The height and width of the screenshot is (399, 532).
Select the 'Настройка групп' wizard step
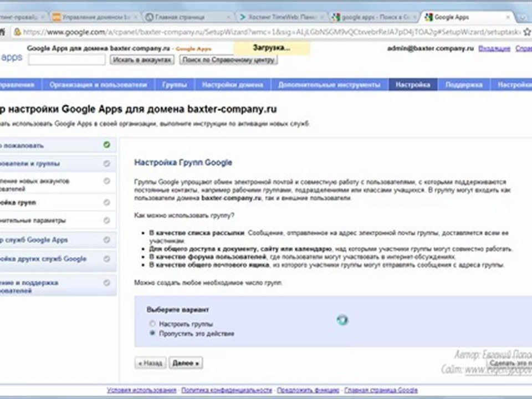click(x=58, y=203)
